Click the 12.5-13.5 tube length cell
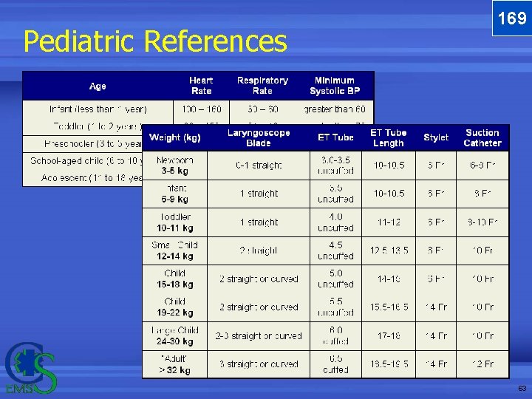 (x=389, y=250)
